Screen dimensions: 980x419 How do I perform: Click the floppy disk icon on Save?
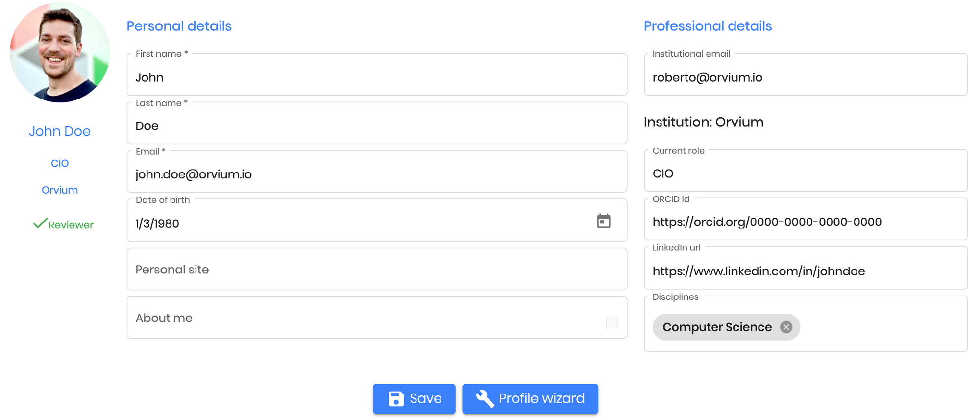click(396, 399)
